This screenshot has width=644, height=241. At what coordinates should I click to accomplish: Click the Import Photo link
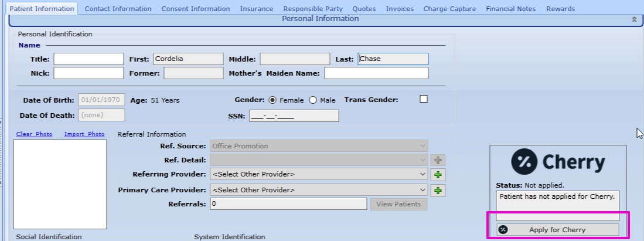84,134
